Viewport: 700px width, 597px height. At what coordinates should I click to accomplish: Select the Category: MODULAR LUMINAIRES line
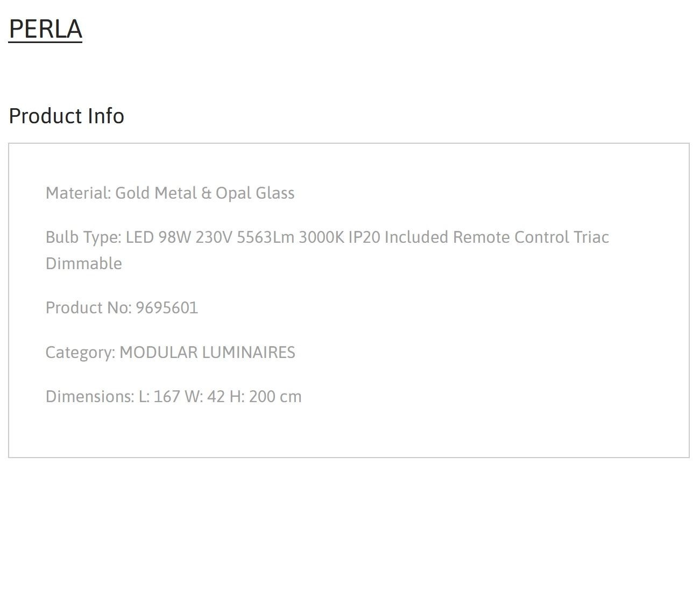(171, 352)
